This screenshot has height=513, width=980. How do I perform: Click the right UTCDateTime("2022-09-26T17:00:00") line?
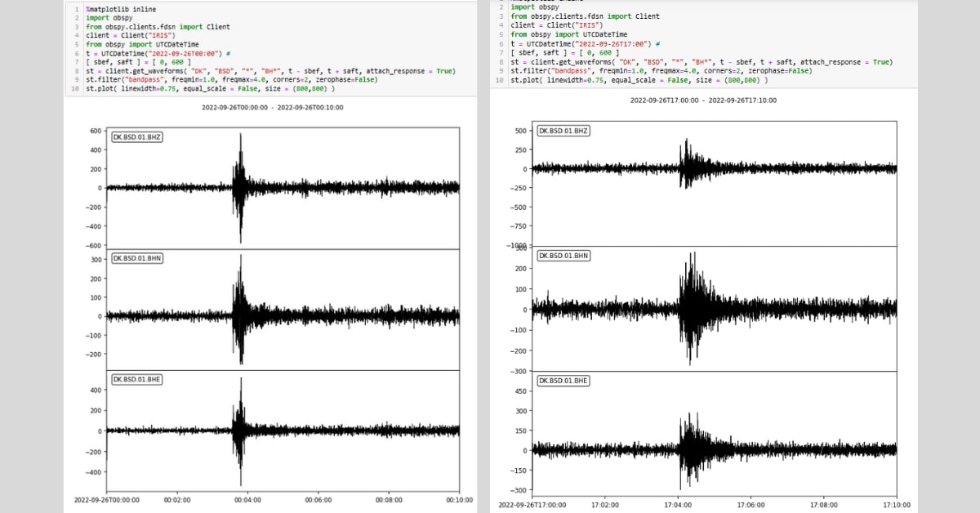(584, 43)
